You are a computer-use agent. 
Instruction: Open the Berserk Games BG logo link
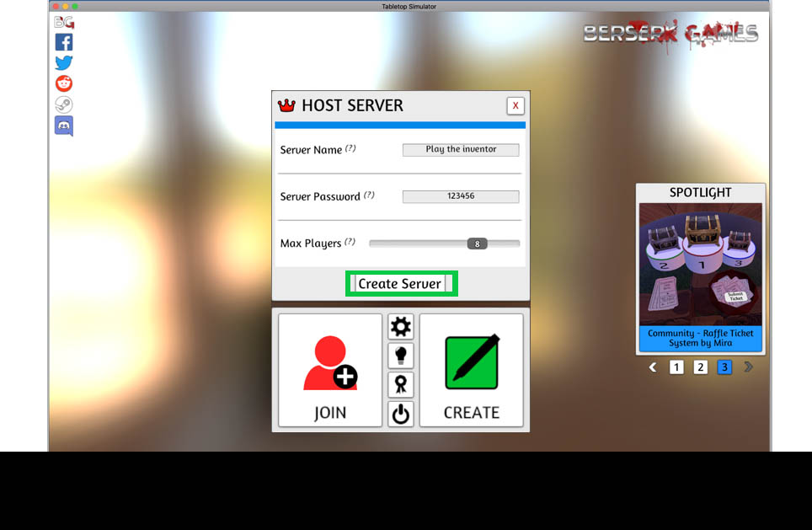pyautogui.click(x=64, y=22)
